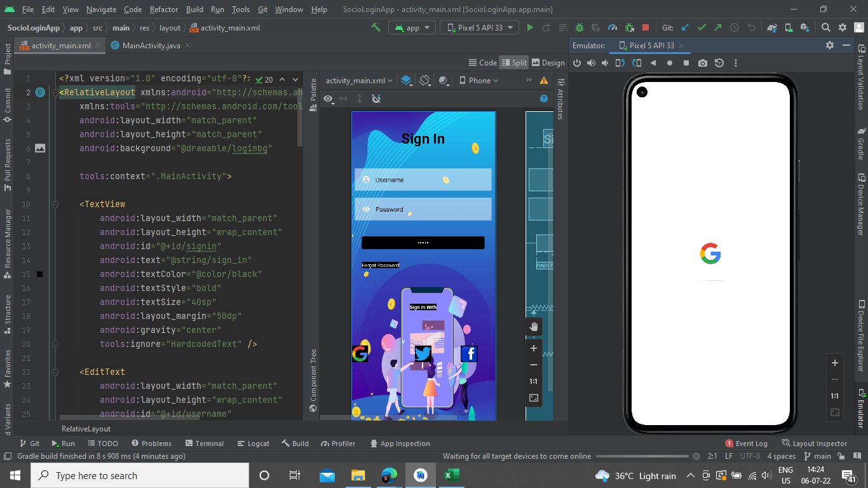Image resolution: width=868 pixels, height=488 pixels.
Task: Raise emulator volume up icon
Action: point(592,63)
